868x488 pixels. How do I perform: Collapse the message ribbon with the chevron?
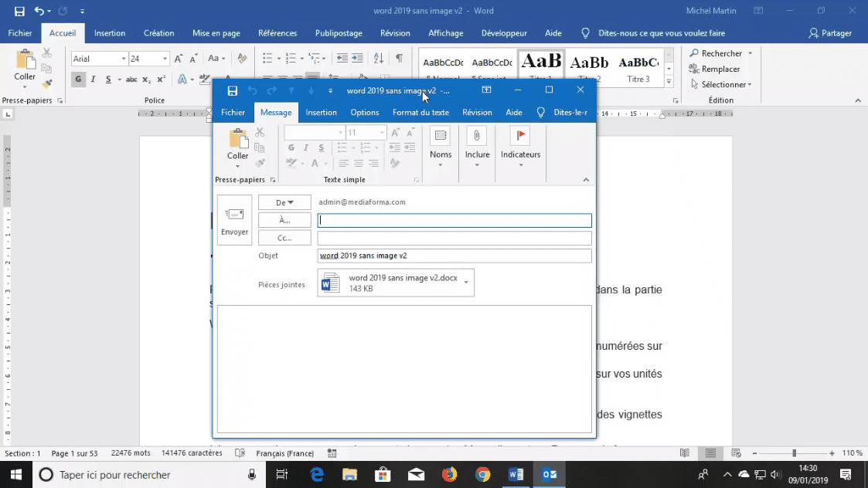pos(585,178)
